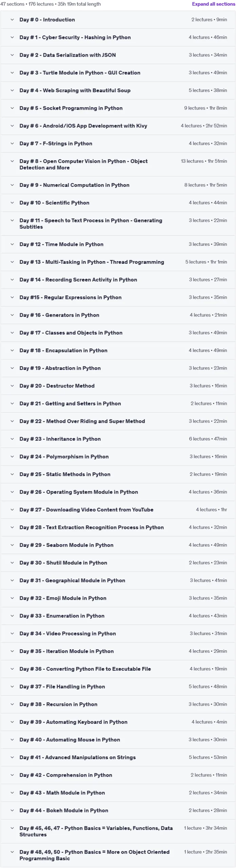Click chevron for Day # 23 Inheritance in Python
This screenshot has width=236, height=868.
pos(12,439)
